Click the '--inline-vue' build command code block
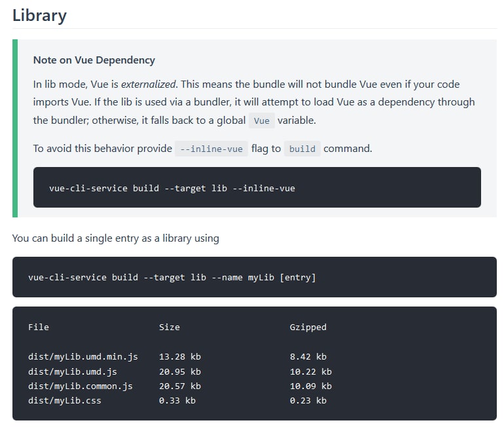The image size is (504, 429). pyautogui.click(x=257, y=187)
